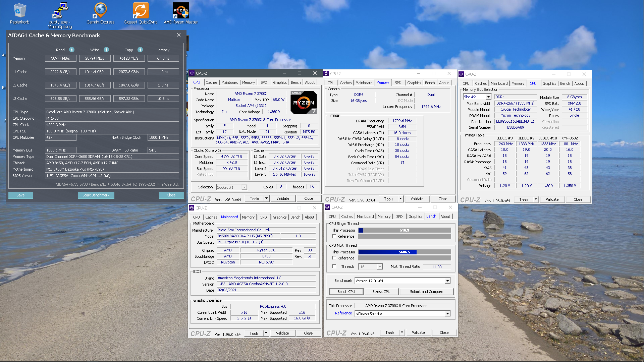This screenshot has height=362, width=644.
Task: Switch to Caches tab in CPU window
Action: 211,82
